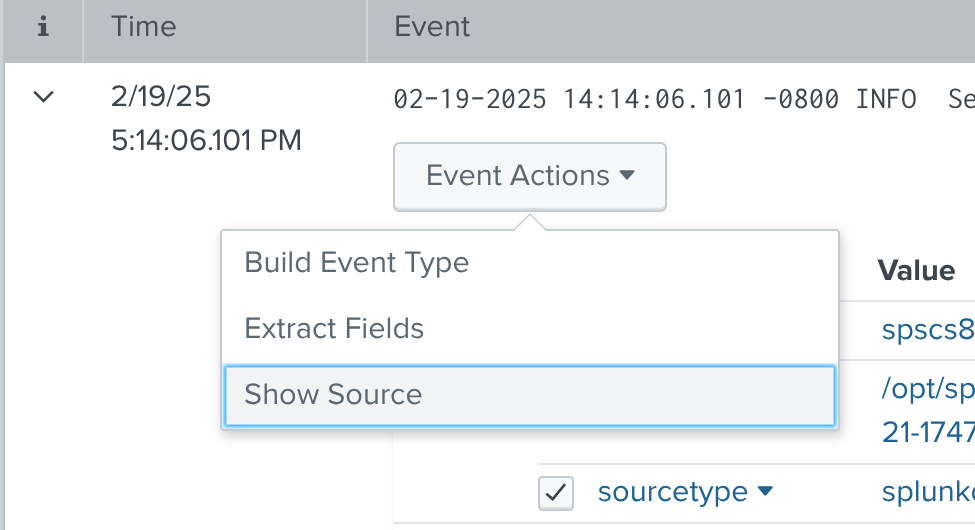Click INFO in the raw event text
The image size is (975, 530).
click(x=886, y=99)
